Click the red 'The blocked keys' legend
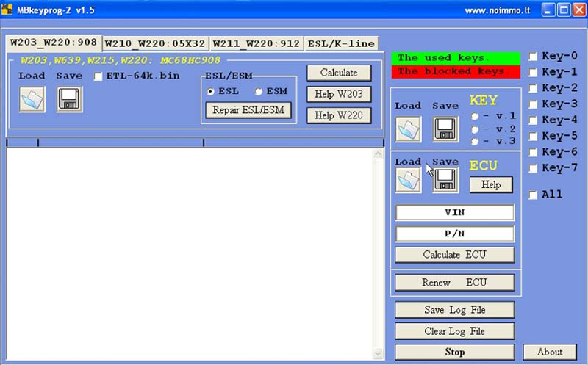 [x=456, y=71]
